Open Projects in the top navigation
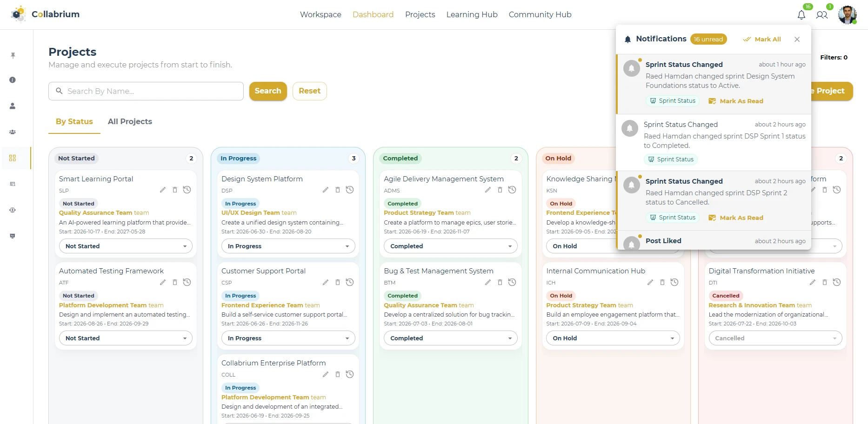This screenshot has height=424, width=868. (x=420, y=14)
